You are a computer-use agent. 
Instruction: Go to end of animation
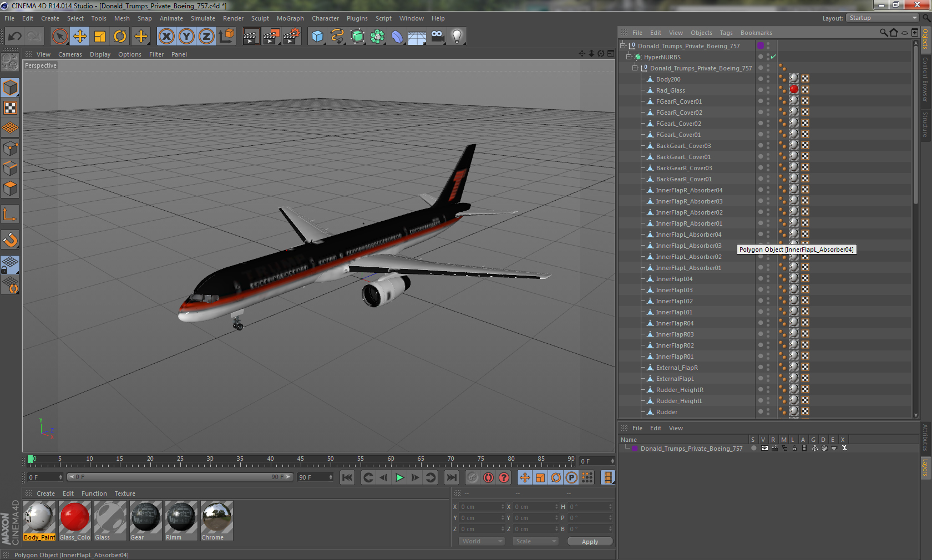click(x=452, y=477)
